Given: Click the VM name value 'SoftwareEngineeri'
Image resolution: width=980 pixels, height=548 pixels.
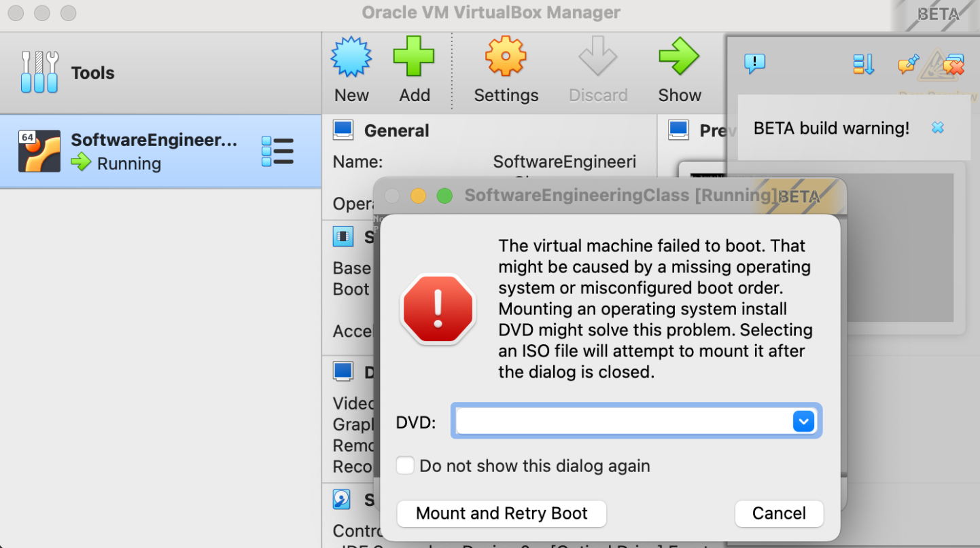Looking at the screenshot, I should click(x=564, y=162).
